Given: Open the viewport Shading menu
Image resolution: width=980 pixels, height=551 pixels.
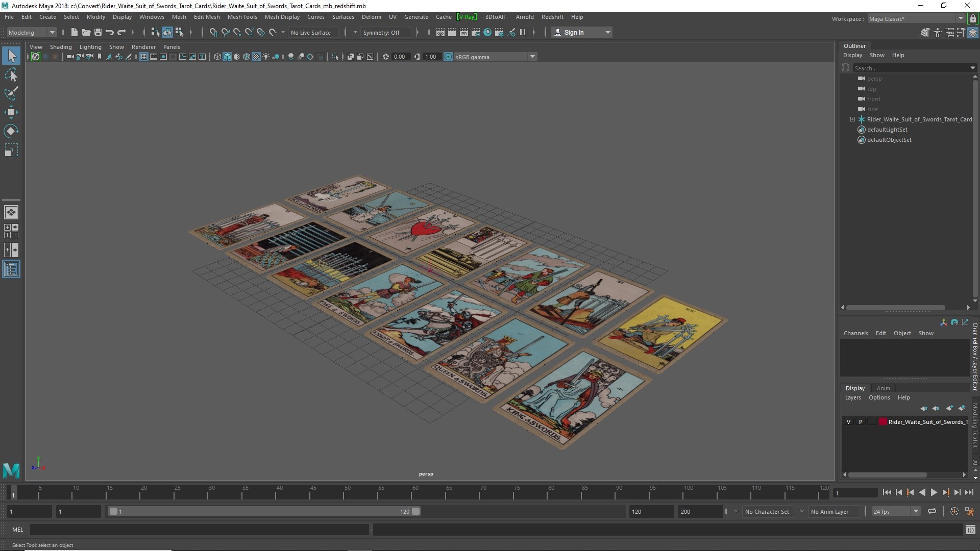Looking at the screenshot, I should click(x=61, y=47).
